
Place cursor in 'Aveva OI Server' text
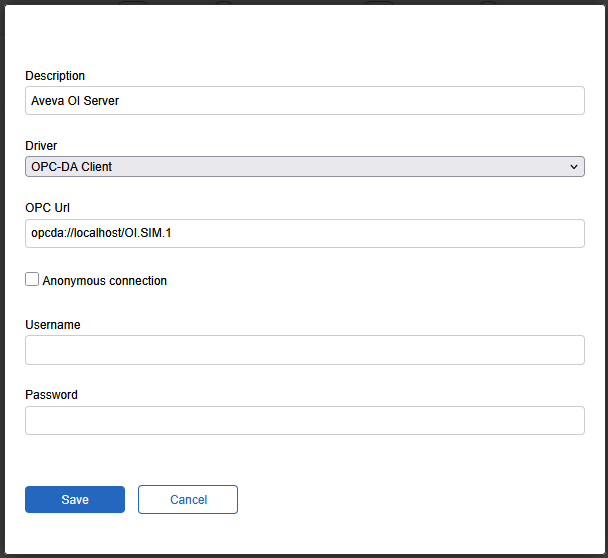point(75,101)
